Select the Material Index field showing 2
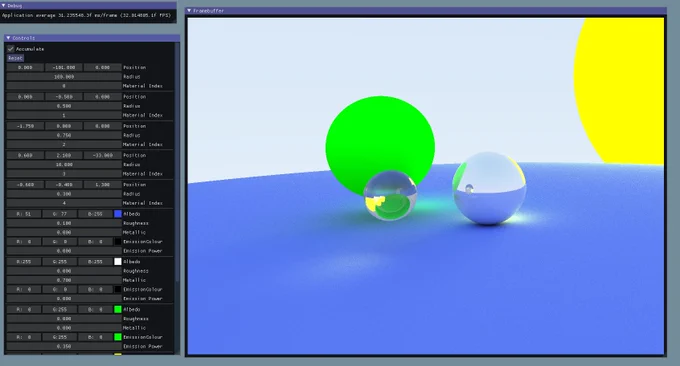 [x=64, y=144]
